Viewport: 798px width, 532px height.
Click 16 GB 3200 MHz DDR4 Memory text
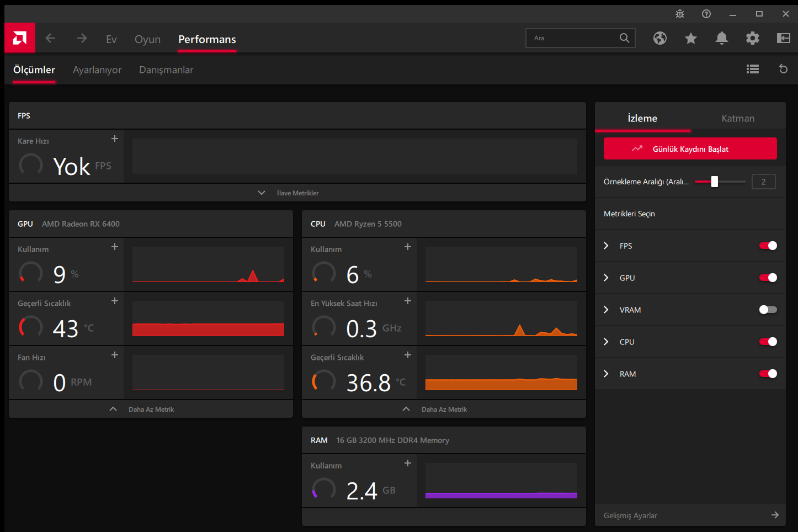click(x=393, y=440)
